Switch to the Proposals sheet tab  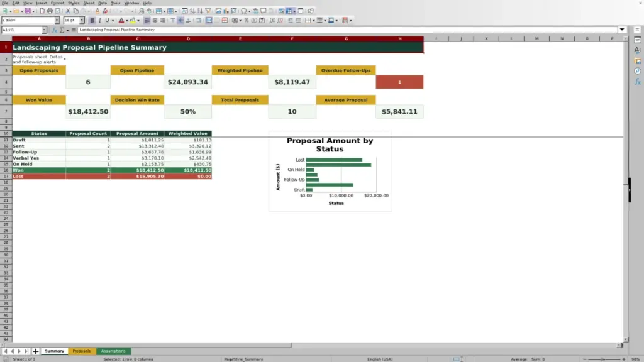tap(81, 351)
